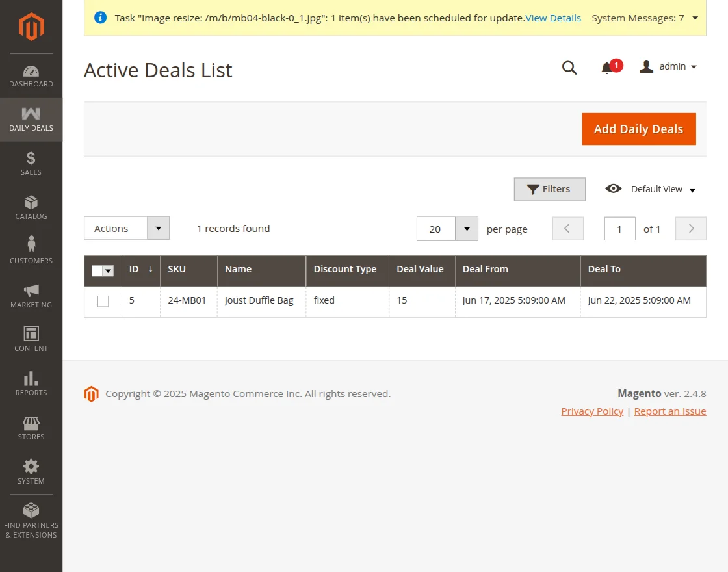Open the notifications bell icon
This screenshot has height=572, width=728.
[607, 68]
